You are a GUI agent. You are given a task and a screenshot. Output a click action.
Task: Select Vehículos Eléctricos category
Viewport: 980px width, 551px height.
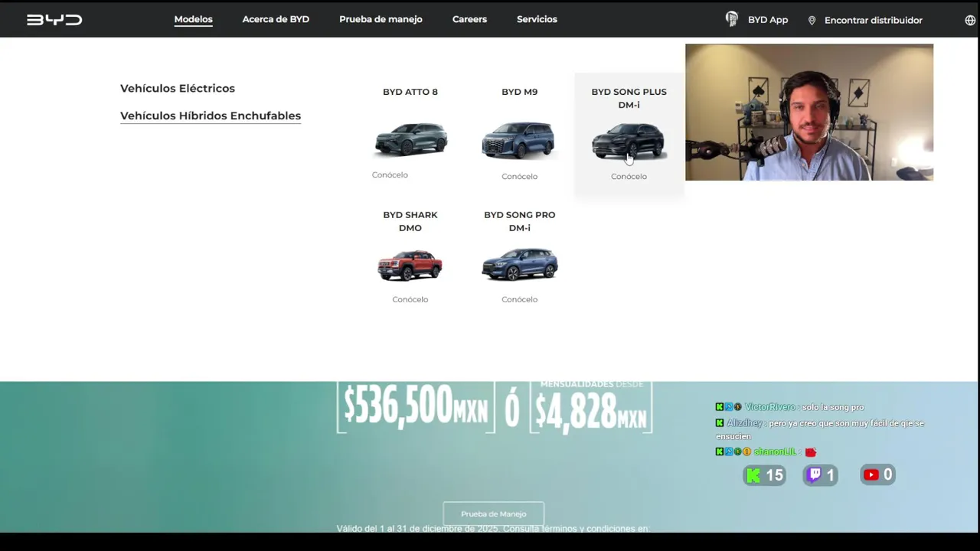point(178,88)
